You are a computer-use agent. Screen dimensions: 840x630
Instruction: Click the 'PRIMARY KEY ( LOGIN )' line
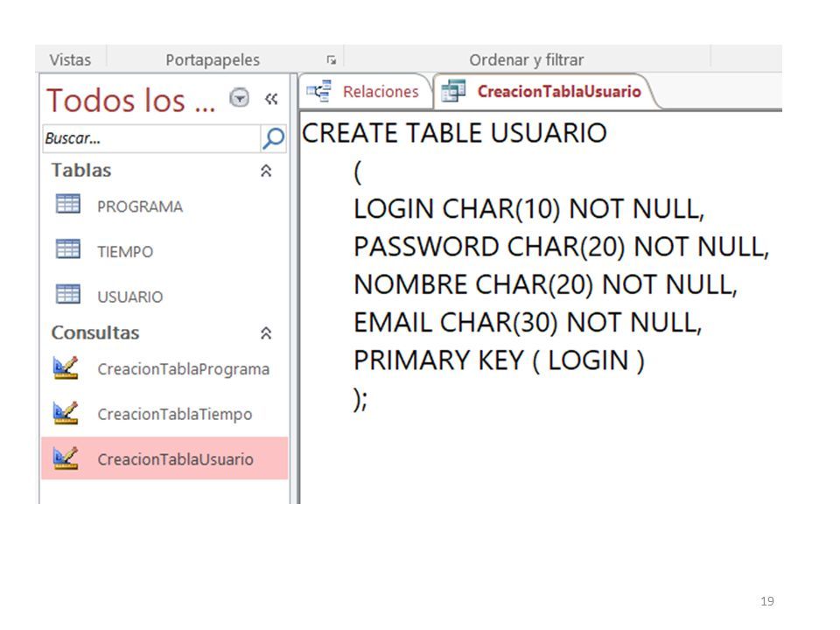click(x=499, y=360)
